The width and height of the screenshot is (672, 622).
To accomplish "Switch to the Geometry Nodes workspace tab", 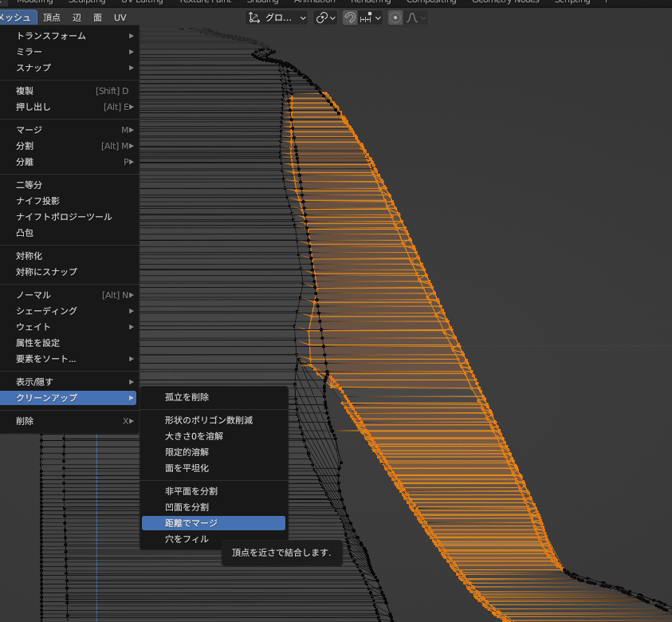I will pyautogui.click(x=505, y=2).
